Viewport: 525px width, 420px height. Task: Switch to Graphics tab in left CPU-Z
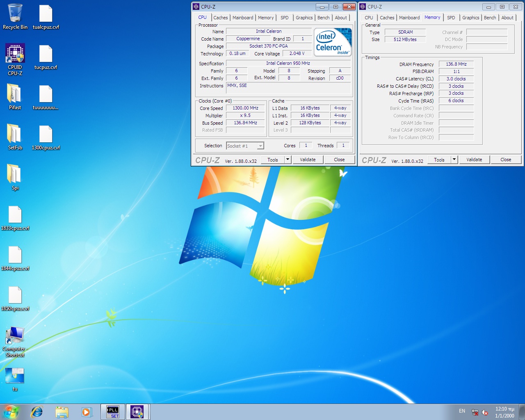click(304, 18)
